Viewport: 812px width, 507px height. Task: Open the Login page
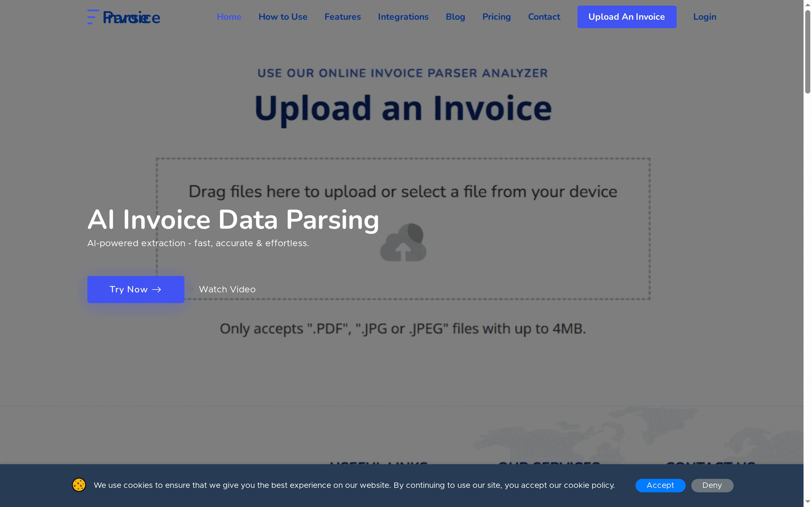(x=704, y=17)
